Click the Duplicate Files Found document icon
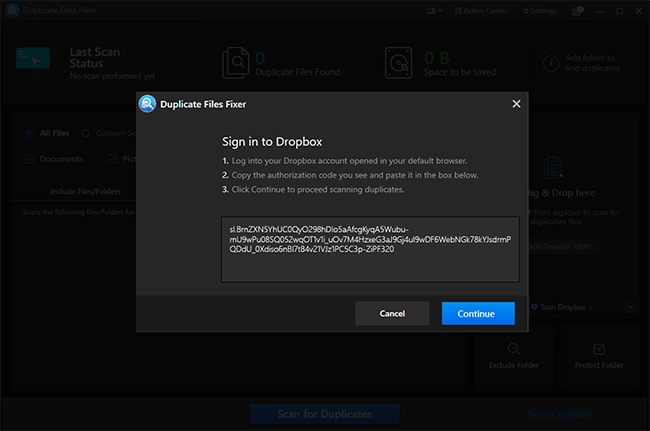Image resolution: width=650 pixels, height=431 pixels. (x=235, y=63)
